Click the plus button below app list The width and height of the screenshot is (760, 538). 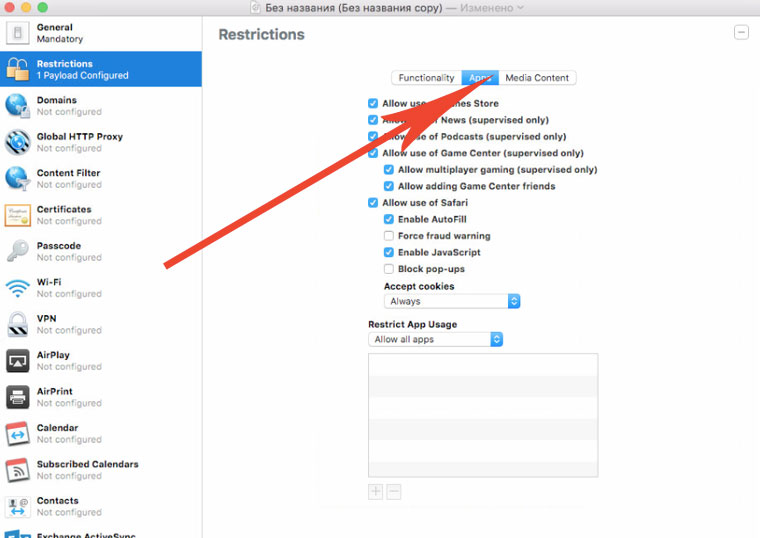click(x=376, y=492)
